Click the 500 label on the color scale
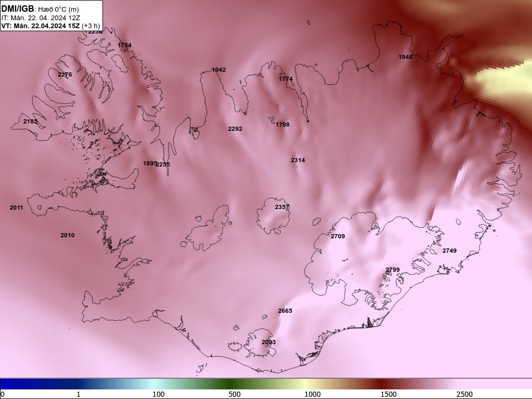This screenshot has width=532, height=399. tap(235, 394)
